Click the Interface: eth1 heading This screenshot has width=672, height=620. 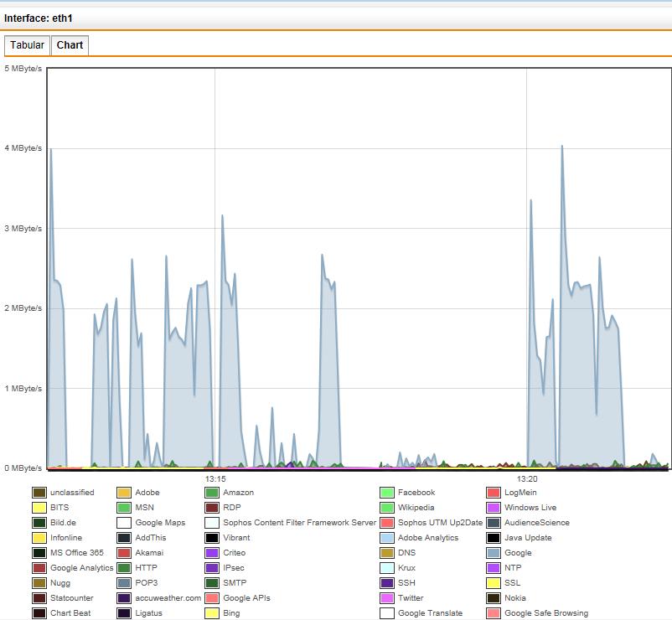[39, 18]
